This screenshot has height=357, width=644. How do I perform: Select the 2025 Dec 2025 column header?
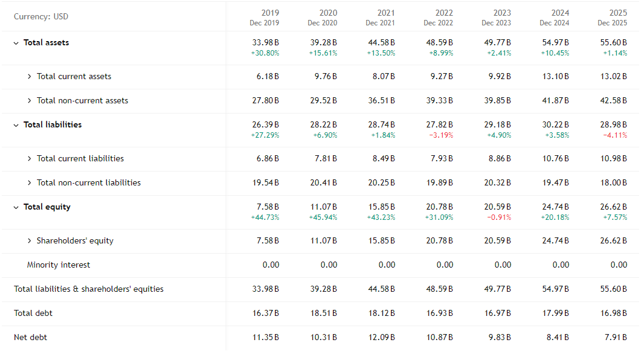pyautogui.click(x=613, y=17)
